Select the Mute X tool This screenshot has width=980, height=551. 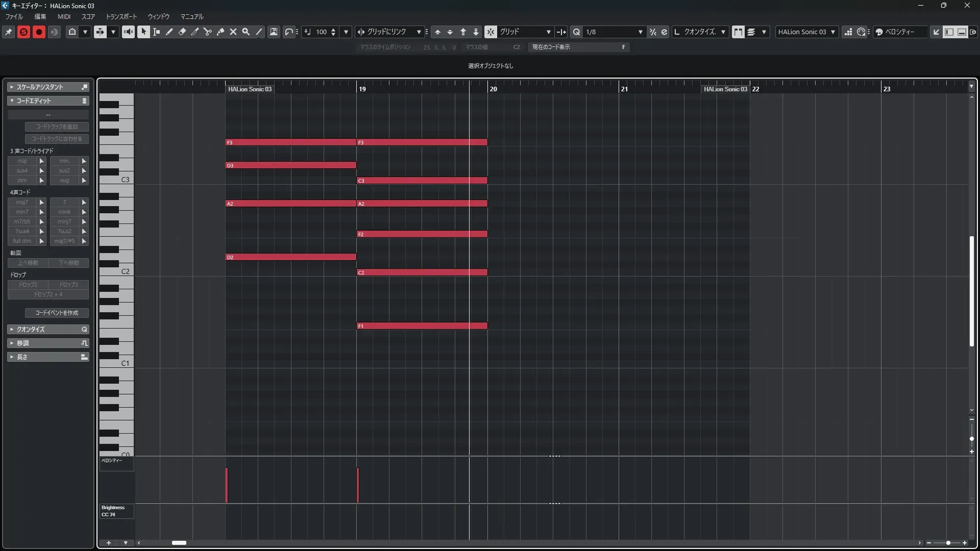233,32
